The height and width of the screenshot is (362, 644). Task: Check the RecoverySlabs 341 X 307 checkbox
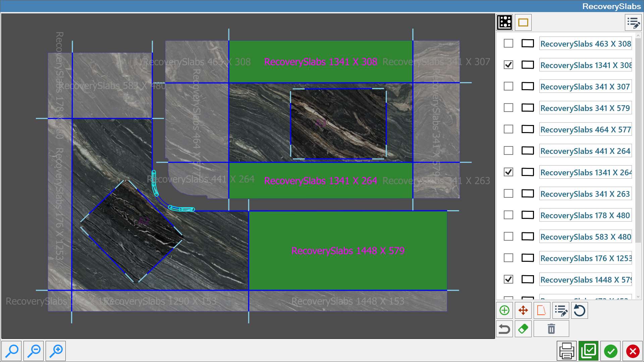(508, 86)
